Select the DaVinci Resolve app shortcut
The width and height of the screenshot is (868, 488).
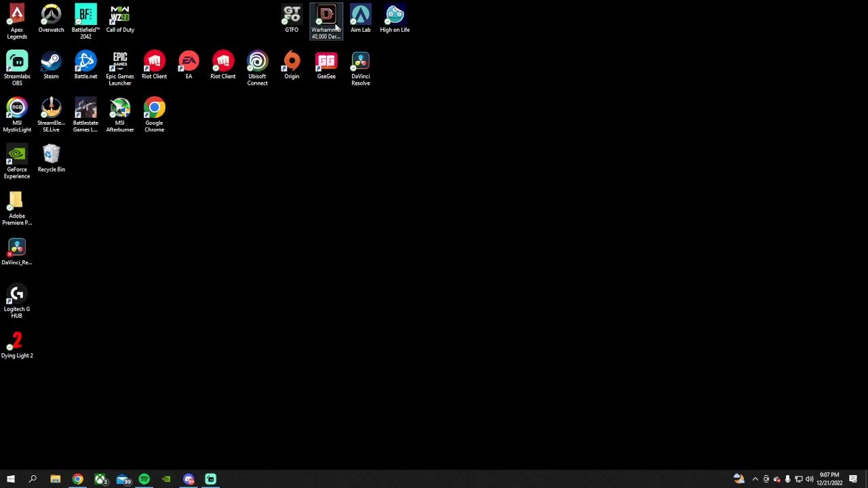tap(361, 68)
